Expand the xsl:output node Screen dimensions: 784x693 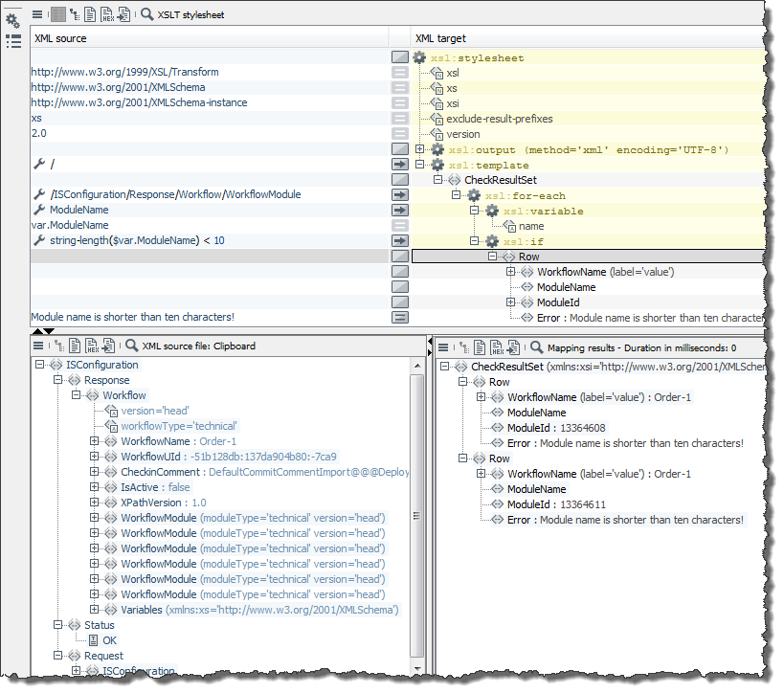click(x=421, y=149)
